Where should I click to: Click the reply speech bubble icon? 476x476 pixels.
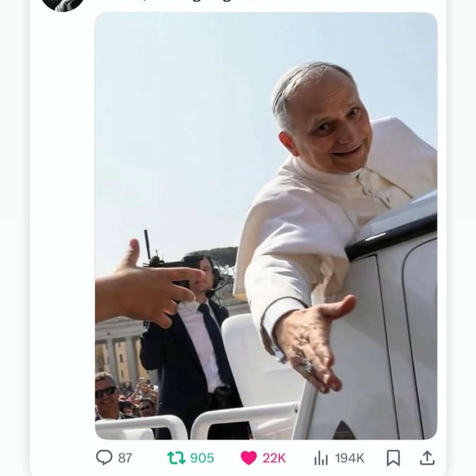pyautogui.click(x=104, y=458)
